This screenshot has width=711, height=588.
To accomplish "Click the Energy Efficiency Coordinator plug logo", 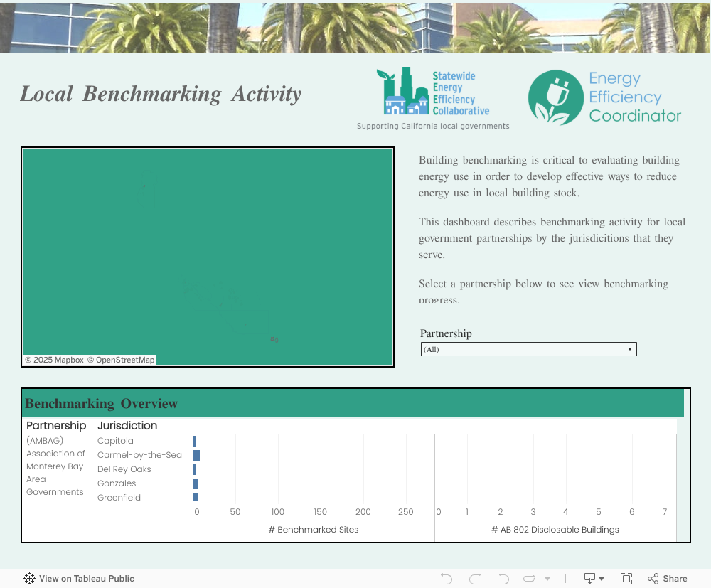I will pos(605,97).
